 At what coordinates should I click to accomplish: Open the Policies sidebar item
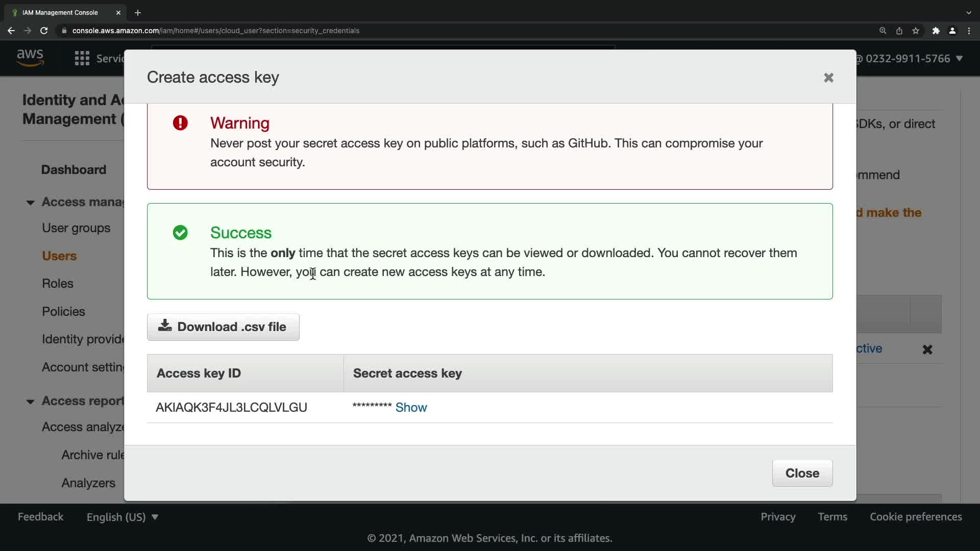click(63, 312)
